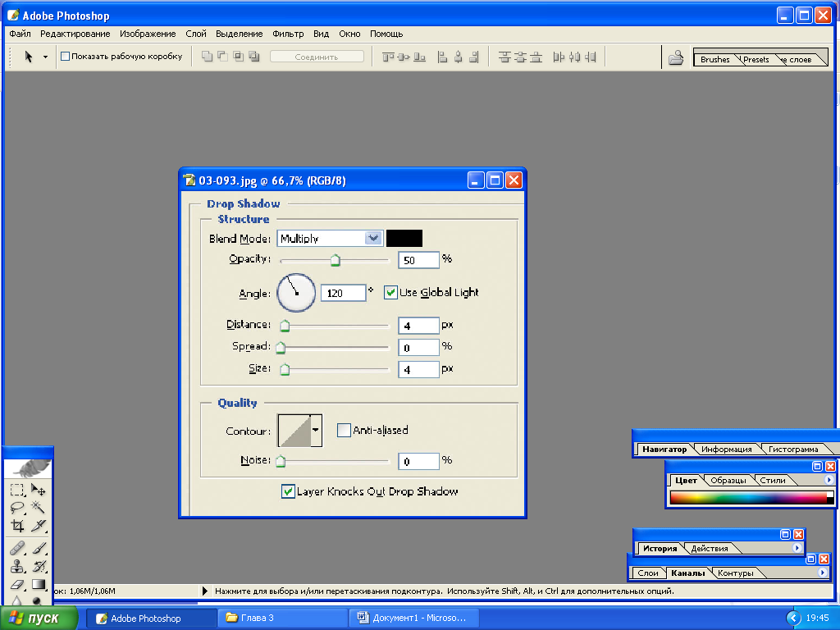Click the Intersect shape areas icon
This screenshot has height=630, width=840.
[239, 57]
